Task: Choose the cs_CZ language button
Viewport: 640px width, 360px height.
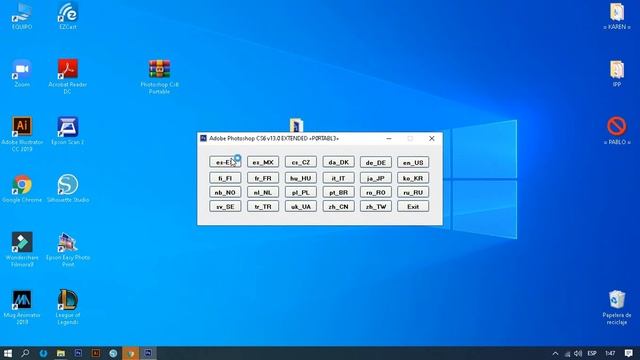Action: [x=301, y=162]
